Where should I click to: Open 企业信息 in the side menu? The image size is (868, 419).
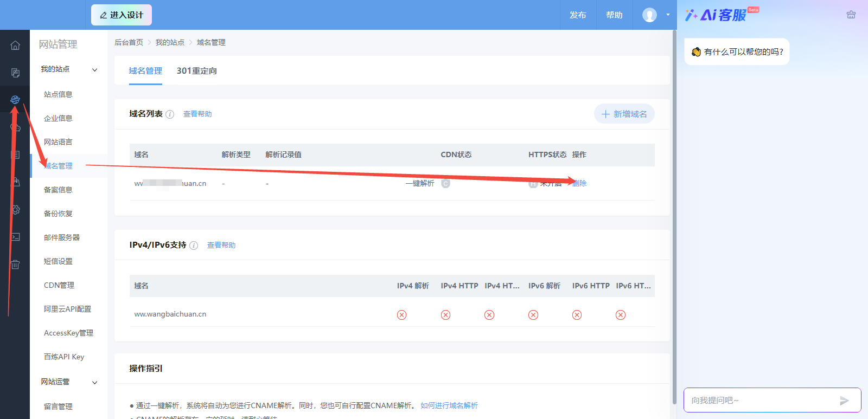pyautogui.click(x=58, y=118)
